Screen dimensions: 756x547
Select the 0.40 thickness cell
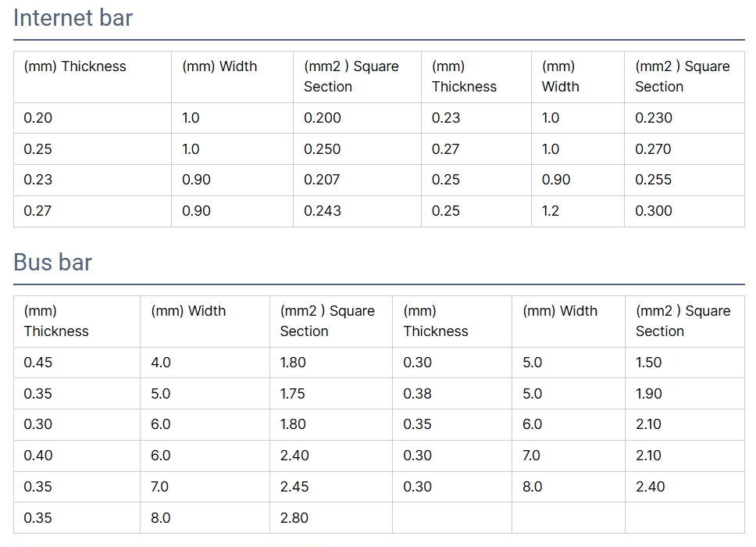click(x=38, y=456)
